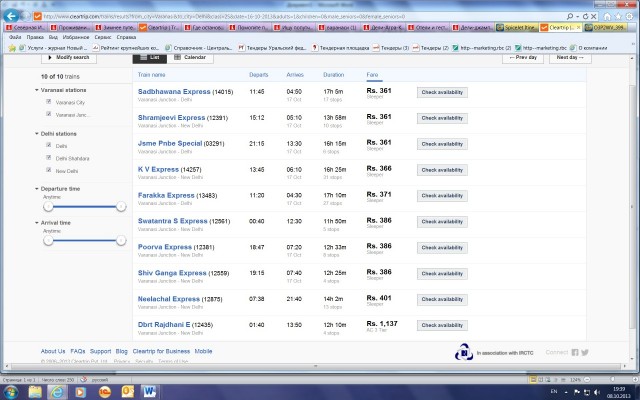Click the Facebook icon in the footer

coord(575,352)
